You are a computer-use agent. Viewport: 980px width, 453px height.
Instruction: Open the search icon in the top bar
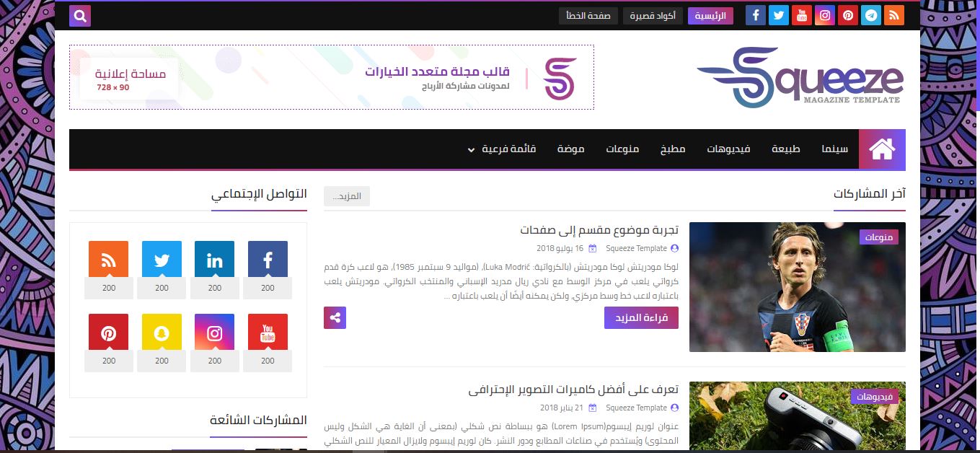pos(79,15)
